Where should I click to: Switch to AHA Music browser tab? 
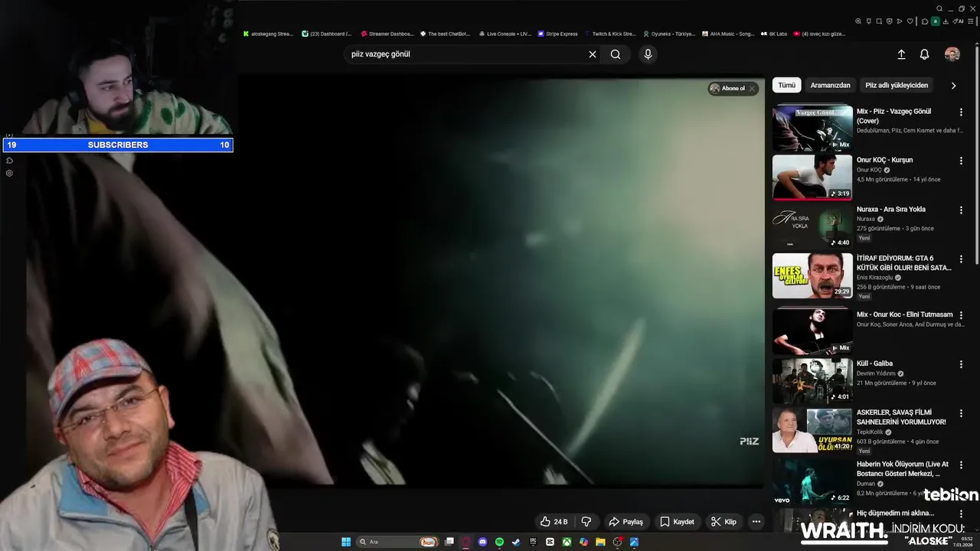728,34
